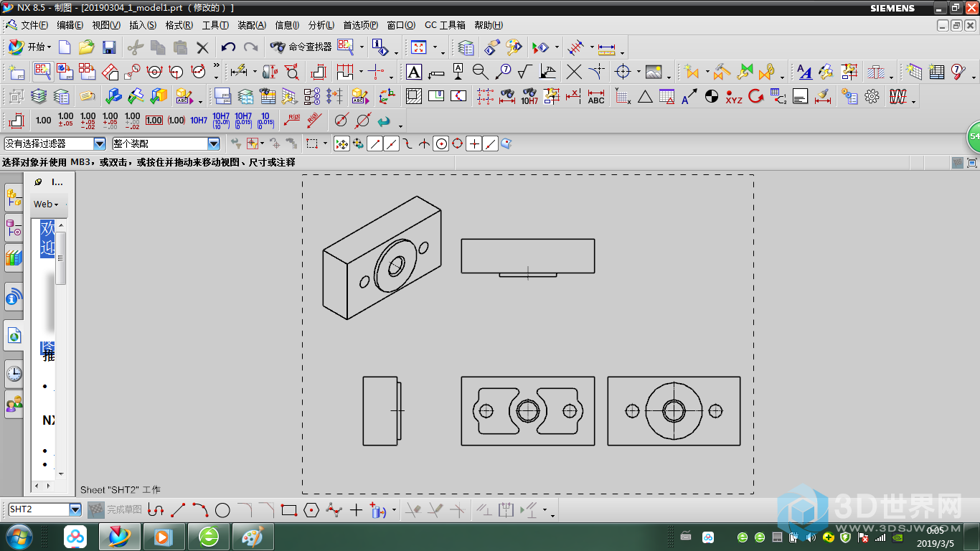Click the Delete X icon in top toolbar
Image resolution: width=980 pixels, height=551 pixels.
coord(203,48)
